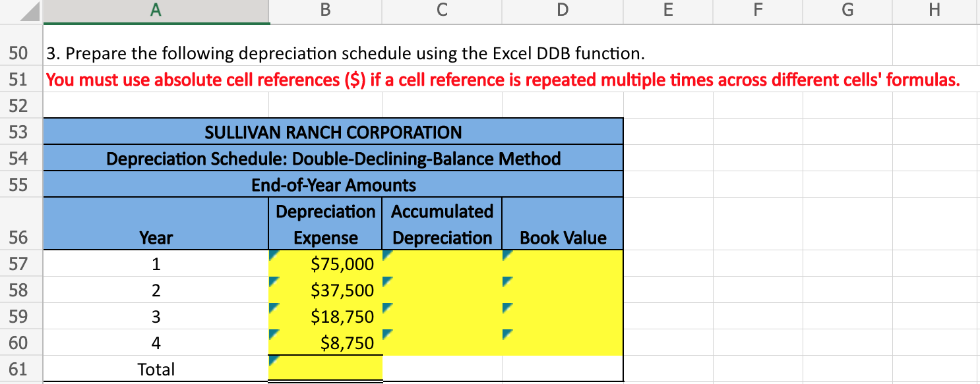Select Accumulated Depreciation cell for Year 2
980x384 pixels.
[442, 290]
